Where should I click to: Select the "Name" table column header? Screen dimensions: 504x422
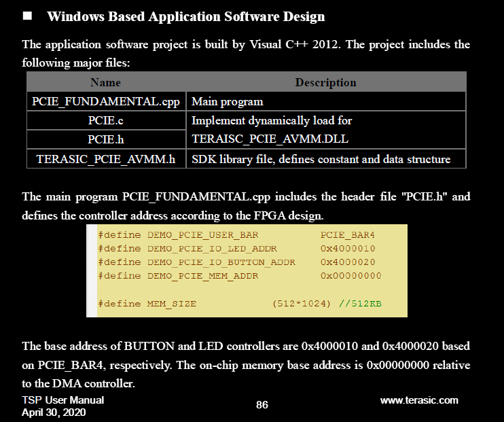[x=106, y=82]
